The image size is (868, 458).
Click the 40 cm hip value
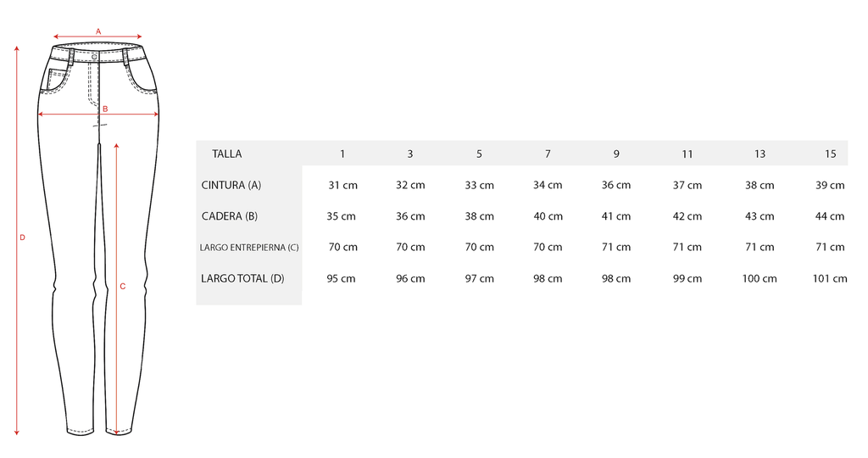point(548,216)
